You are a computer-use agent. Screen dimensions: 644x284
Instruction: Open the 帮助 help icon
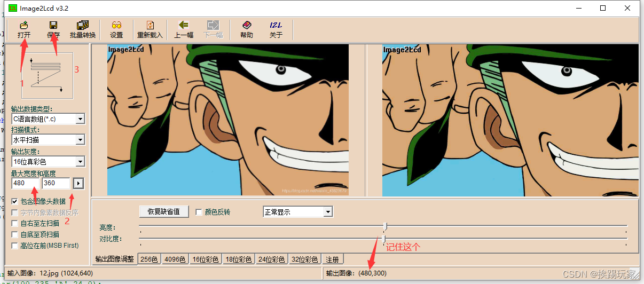tap(246, 29)
